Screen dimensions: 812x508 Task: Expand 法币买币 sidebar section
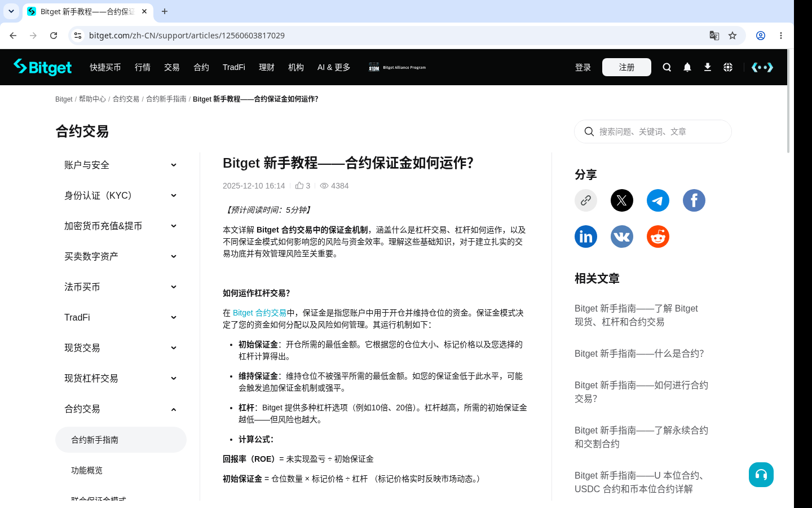(121, 287)
